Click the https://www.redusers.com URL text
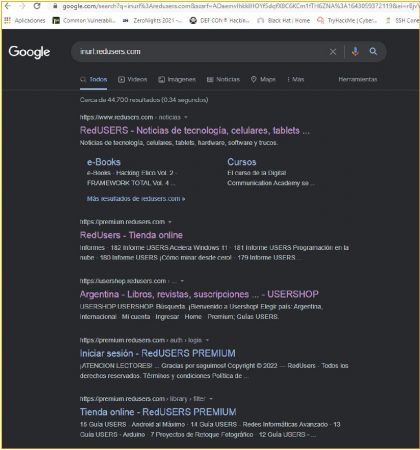This screenshot has height=450, width=420. [x=116, y=117]
